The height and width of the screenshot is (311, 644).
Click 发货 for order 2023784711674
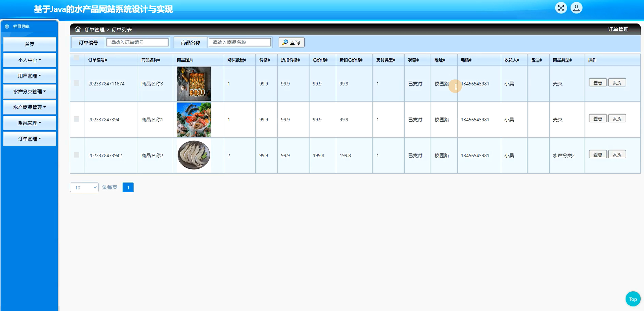[x=617, y=83]
